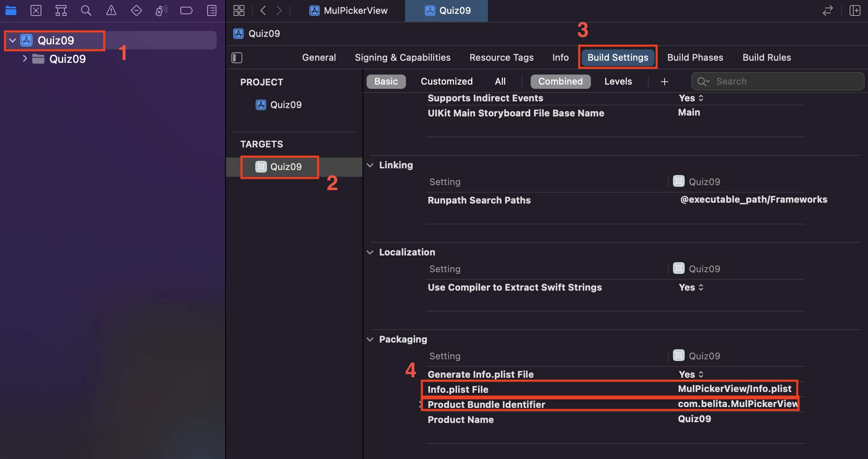Screen dimensions: 868x459
Task: Open the Source Control navigator icon
Action: [36, 10]
